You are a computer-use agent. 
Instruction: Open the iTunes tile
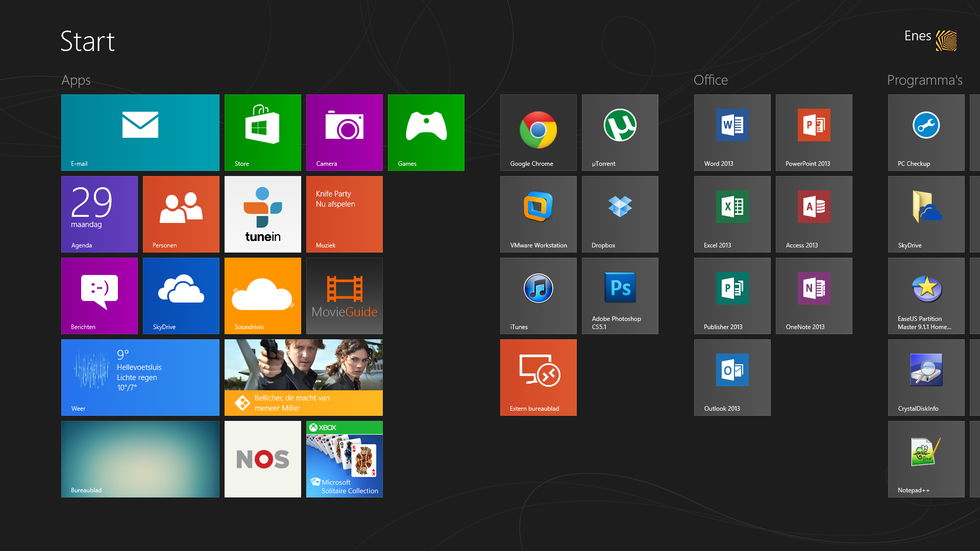(538, 295)
